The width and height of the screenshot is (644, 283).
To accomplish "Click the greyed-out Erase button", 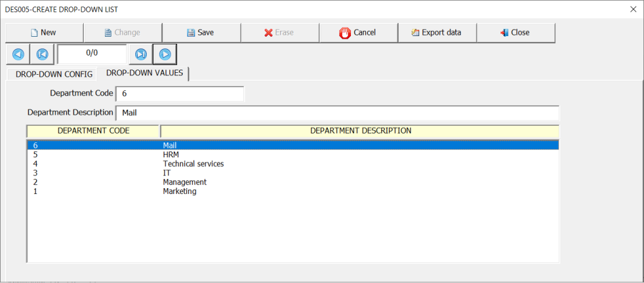I will click(279, 32).
